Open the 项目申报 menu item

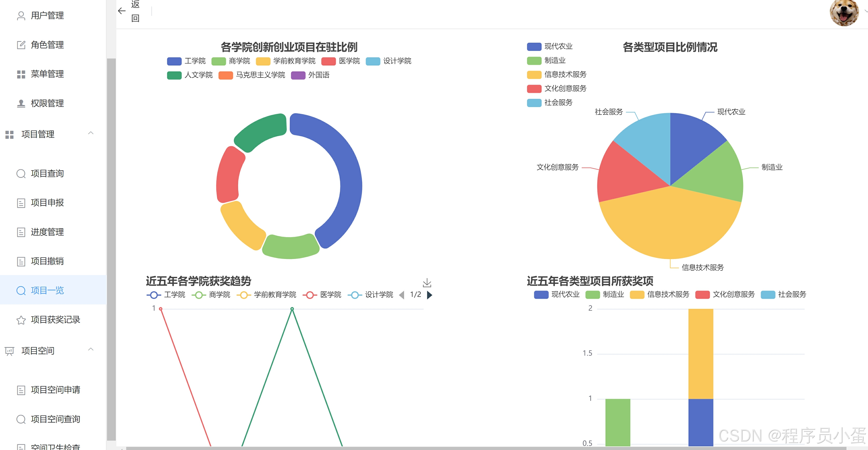click(x=47, y=203)
